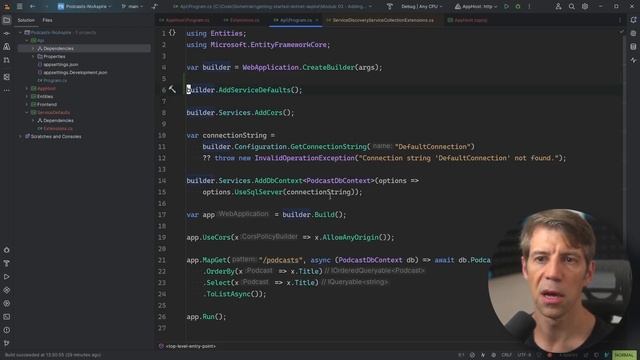Screen dimensions: 640x360
Task: Start debugging with the Debug bug icon
Action: [x=518, y=7]
